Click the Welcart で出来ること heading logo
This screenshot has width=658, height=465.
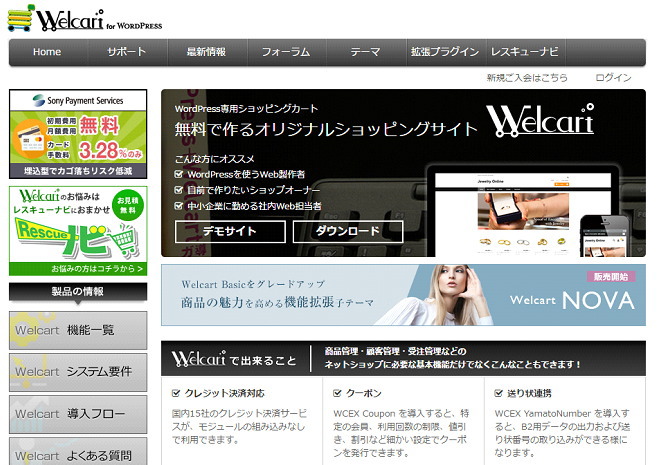198,359
